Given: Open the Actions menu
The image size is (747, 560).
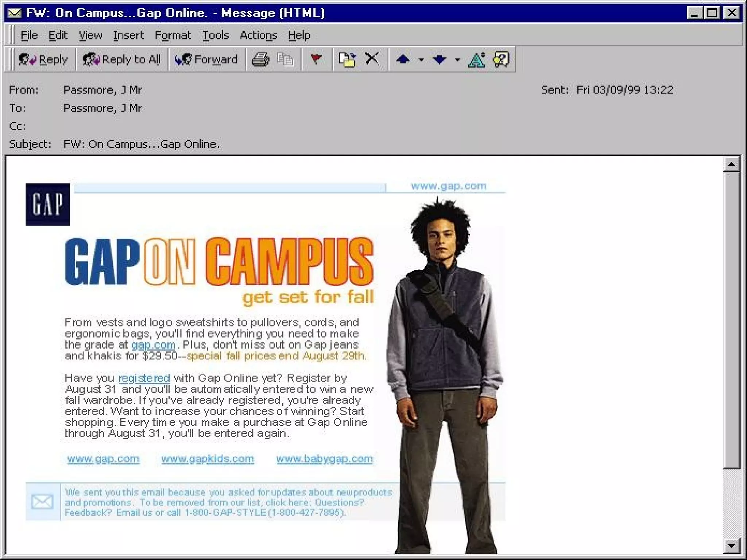Looking at the screenshot, I should point(258,35).
